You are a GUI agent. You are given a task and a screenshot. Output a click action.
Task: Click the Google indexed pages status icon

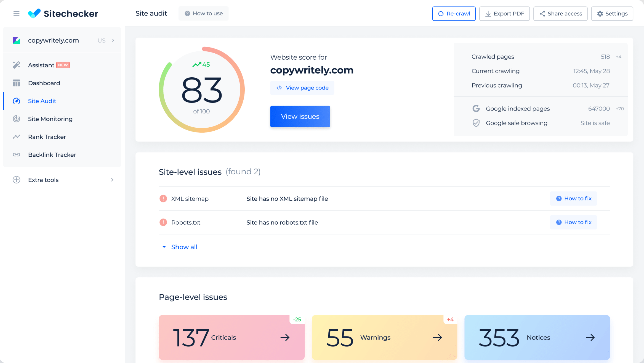[477, 109]
